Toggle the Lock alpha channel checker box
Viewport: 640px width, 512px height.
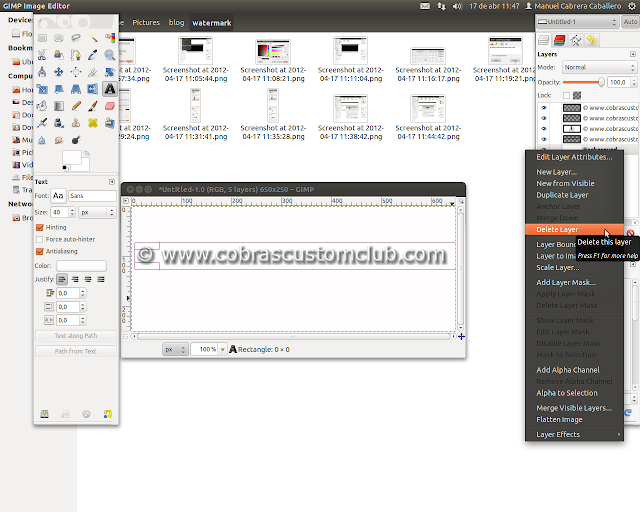click(x=577, y=96)
